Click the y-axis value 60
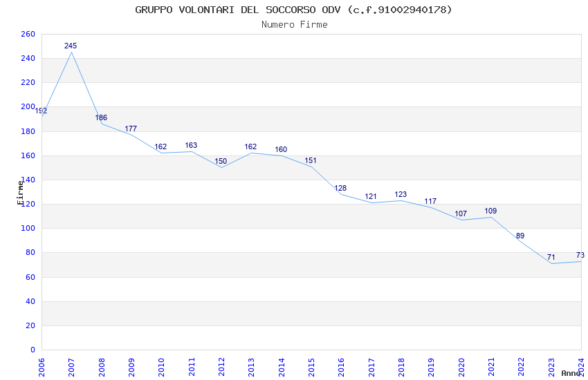 [30, 277]
